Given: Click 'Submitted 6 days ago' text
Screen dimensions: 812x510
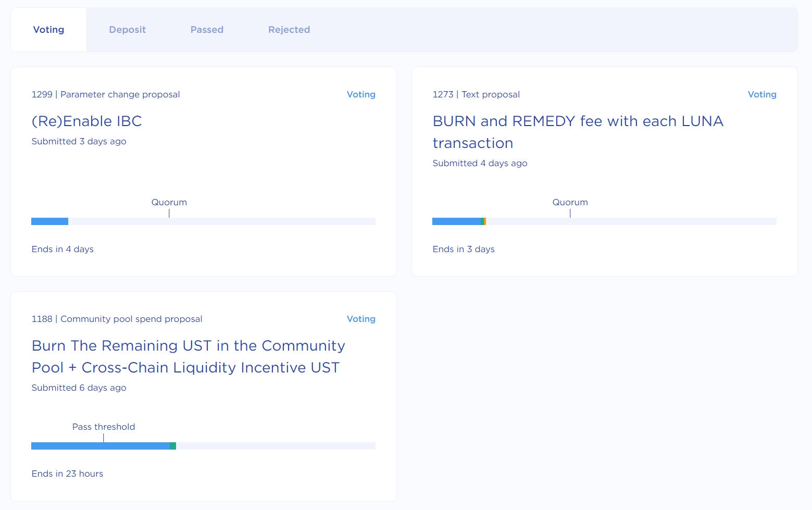Looking at the screenshot, I should point(79,388).
